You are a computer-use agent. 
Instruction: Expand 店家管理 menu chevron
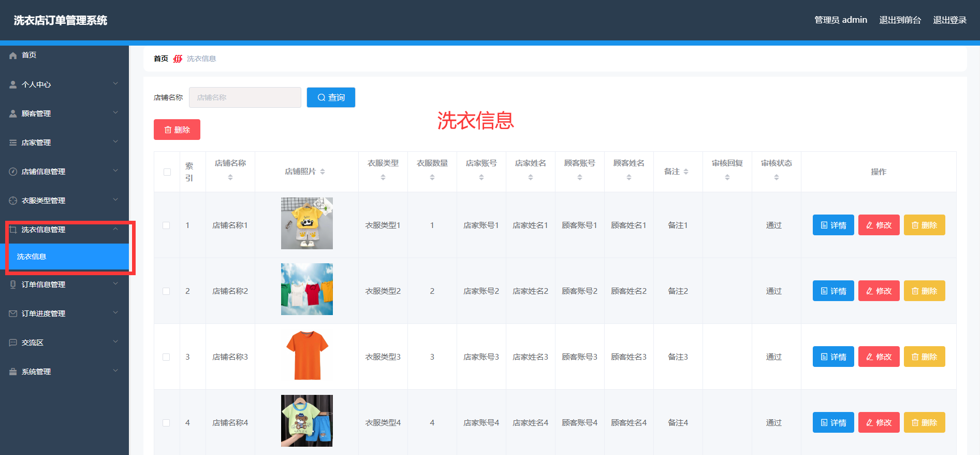point(115,141)
